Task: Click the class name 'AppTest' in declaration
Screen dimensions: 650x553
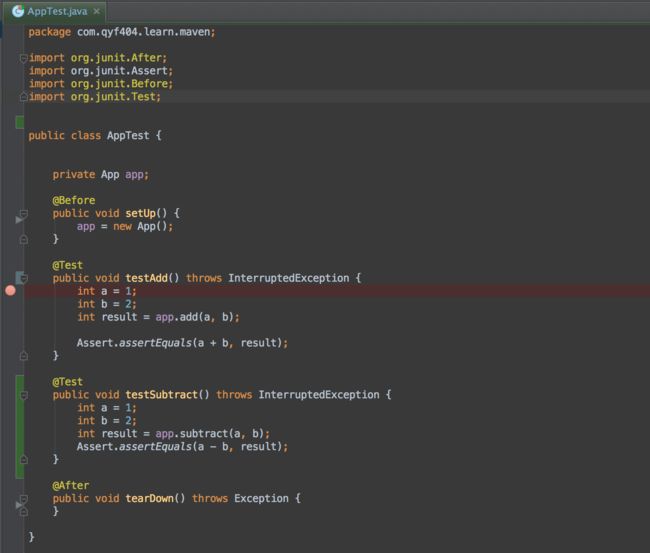Action: pyautogui.click(x=128, y=136)
